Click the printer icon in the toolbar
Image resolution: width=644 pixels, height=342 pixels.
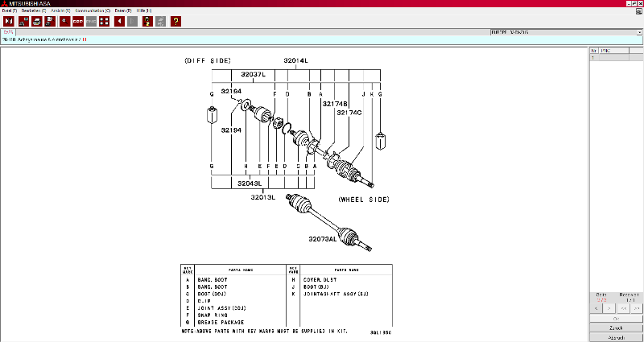click(37, 21)
